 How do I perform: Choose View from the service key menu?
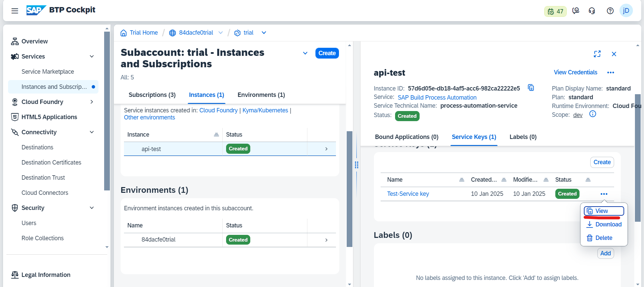604,211
